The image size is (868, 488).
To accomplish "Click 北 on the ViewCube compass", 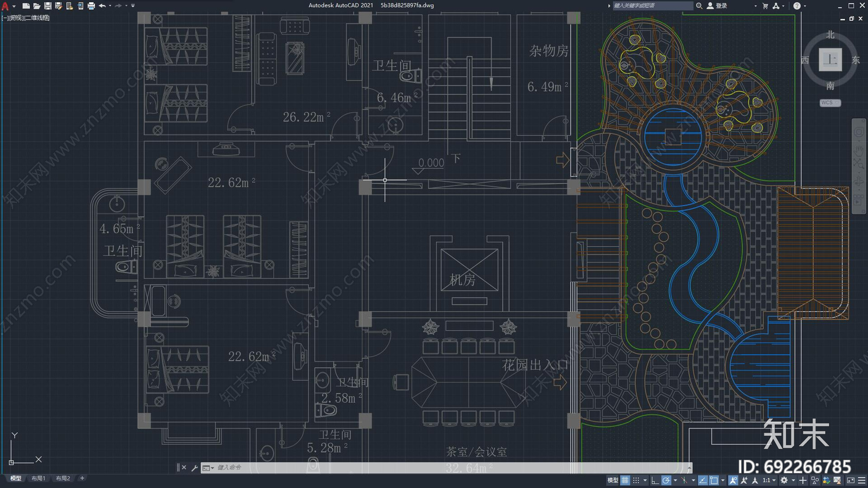I will pos(830,35).
